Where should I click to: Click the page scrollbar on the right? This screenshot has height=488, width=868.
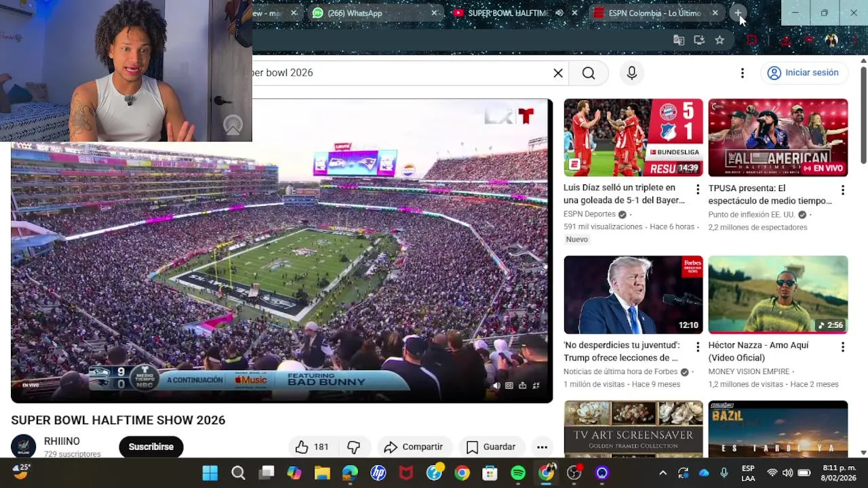(863, 115)
